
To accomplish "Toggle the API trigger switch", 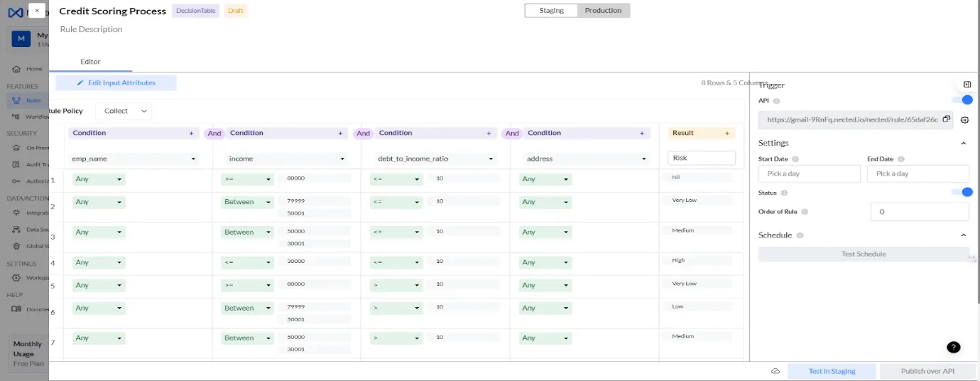I will coord(963,100).
